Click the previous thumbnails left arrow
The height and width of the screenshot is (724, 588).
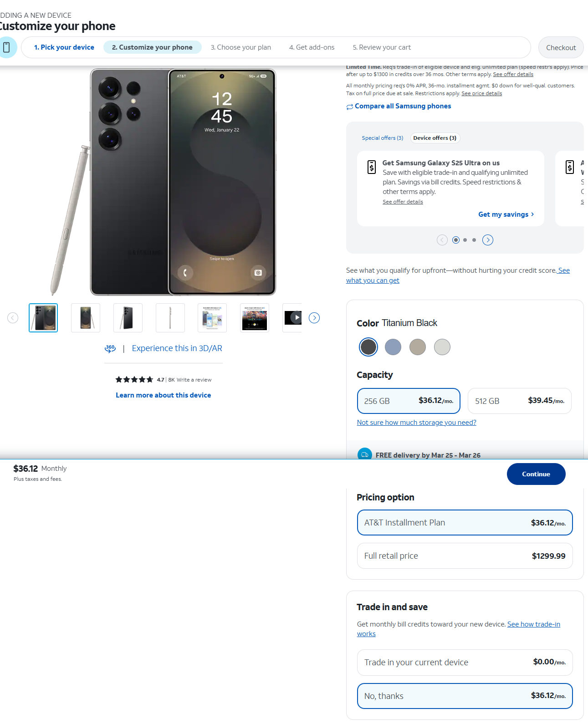[13, 318]
